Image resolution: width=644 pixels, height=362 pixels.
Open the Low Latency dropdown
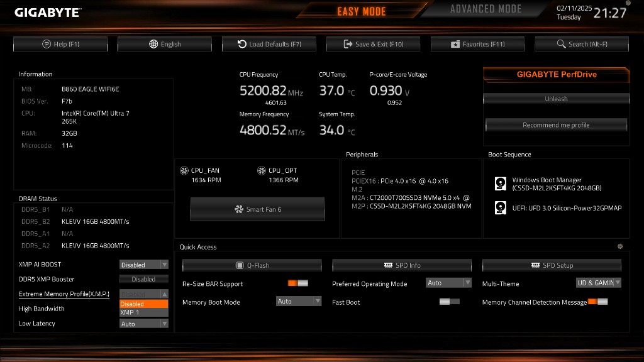pyautogui.click(x=144, y=324)
